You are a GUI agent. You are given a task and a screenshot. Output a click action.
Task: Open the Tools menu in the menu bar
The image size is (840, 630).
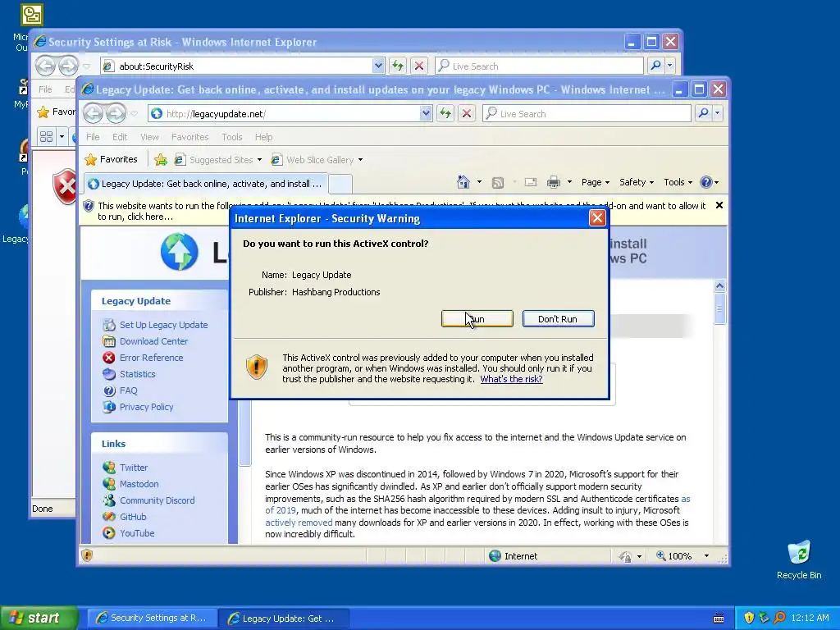coord(232,137)
